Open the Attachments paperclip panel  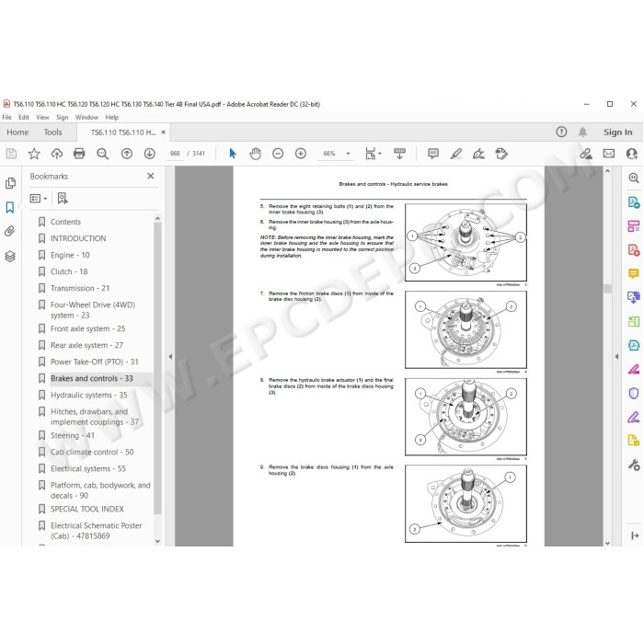tap(10, 231)
